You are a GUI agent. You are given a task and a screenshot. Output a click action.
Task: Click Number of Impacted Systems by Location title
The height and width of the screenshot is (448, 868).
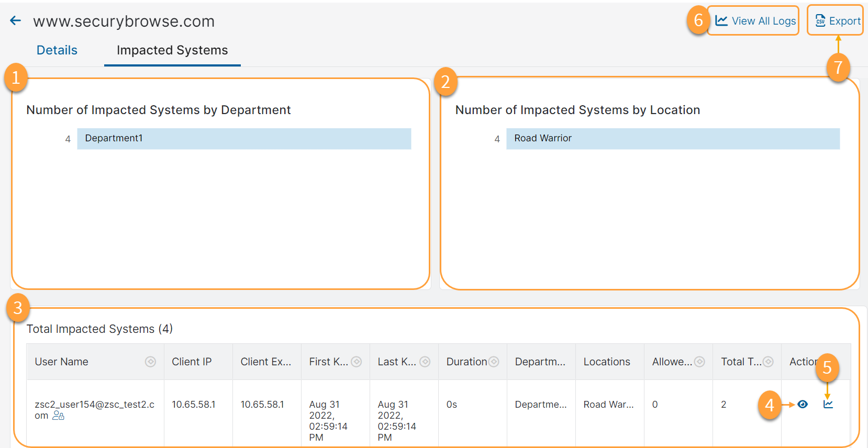577,110
